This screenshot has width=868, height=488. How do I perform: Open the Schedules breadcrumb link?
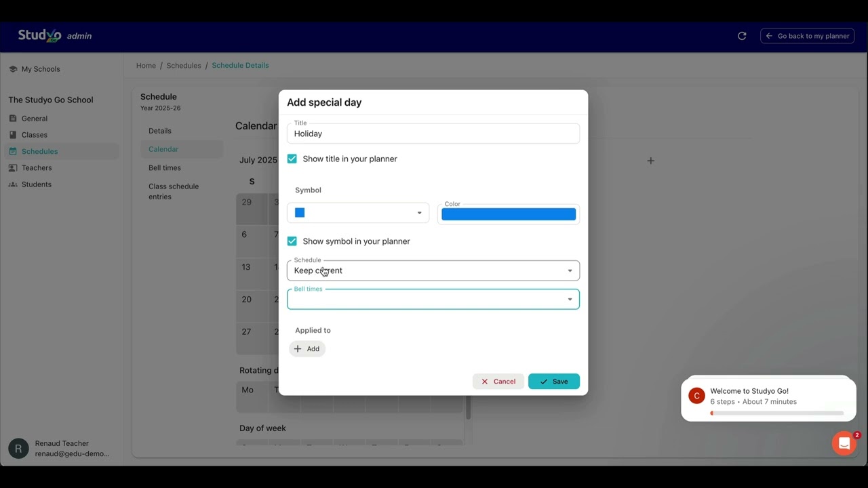click(x=184, y=66)
